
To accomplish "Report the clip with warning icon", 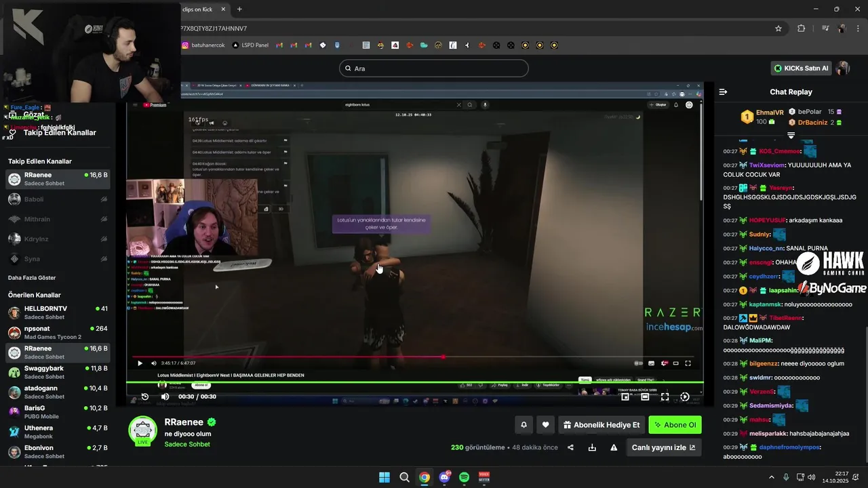I will (x=614, y=447).
